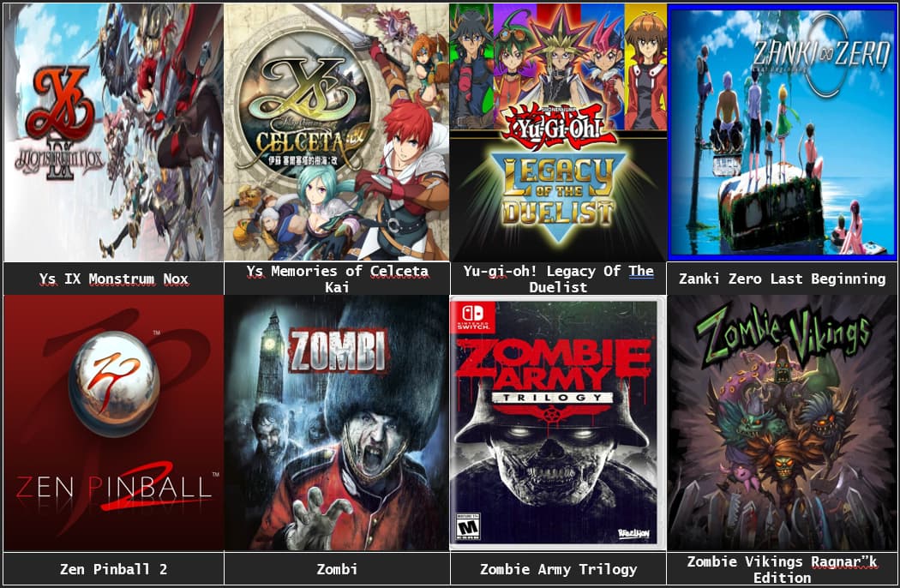Select the Zombie Army Trilogy box art
The image size is (900, 588).
558,423
